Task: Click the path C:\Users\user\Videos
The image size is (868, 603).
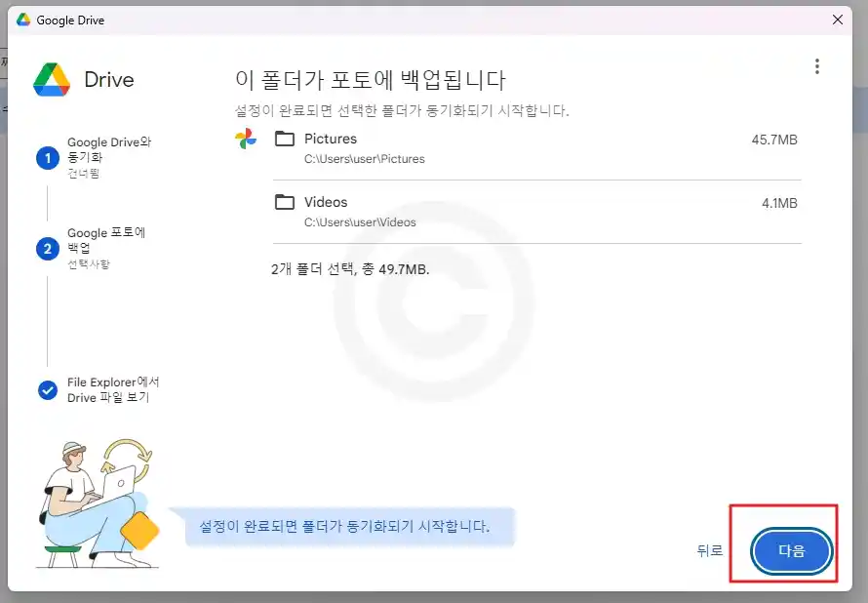Action: pyautogui.click(x=360, y=222)
